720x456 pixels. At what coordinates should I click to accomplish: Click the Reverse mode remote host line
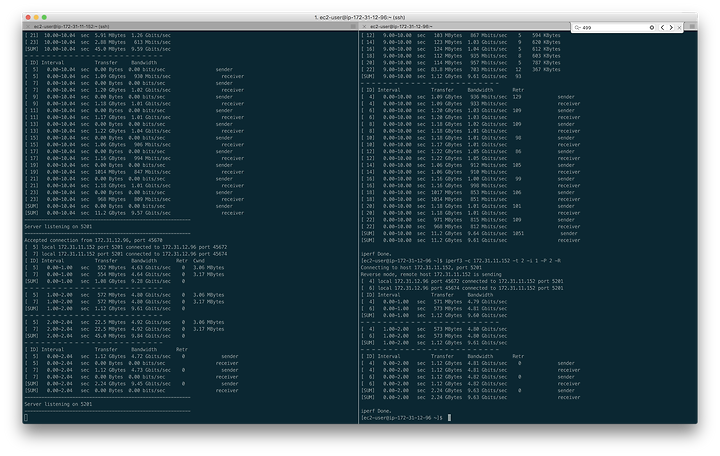tap(431, 275)
